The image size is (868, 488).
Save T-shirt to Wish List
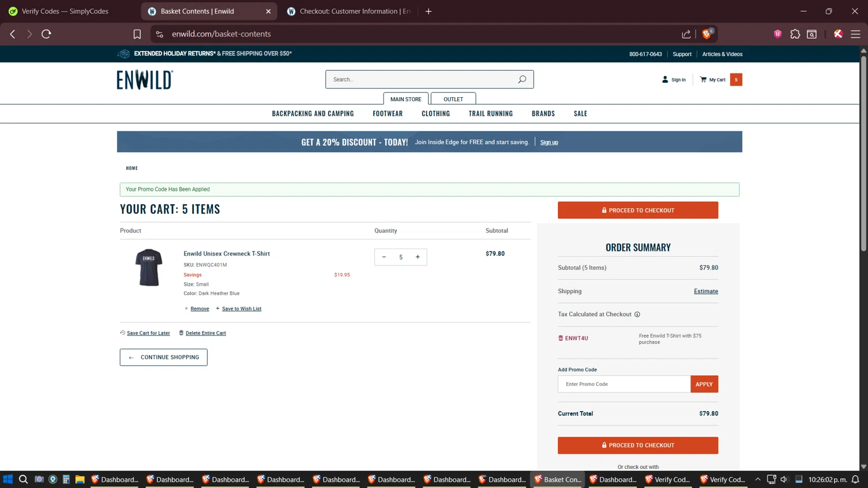click(x=241, y=309)
